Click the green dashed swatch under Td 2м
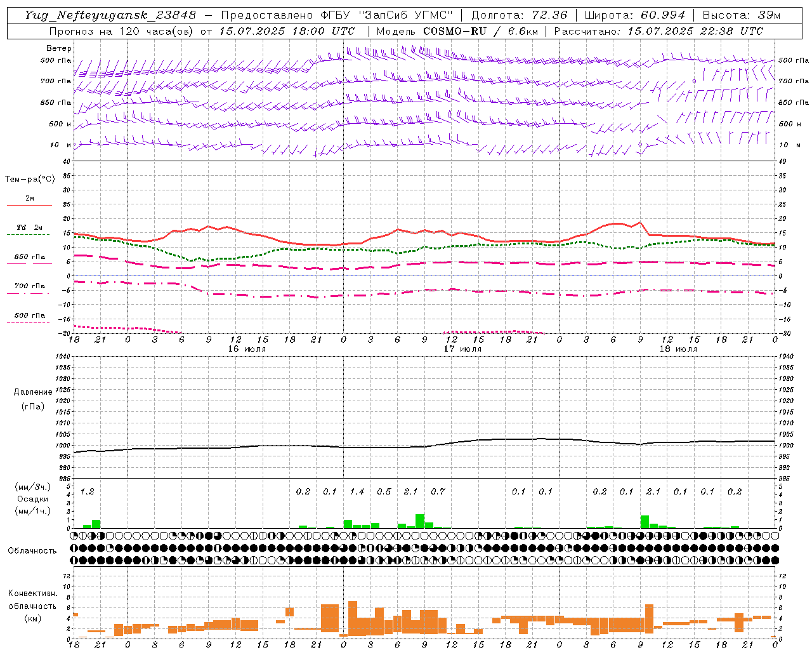 click(x=29, y=235)
